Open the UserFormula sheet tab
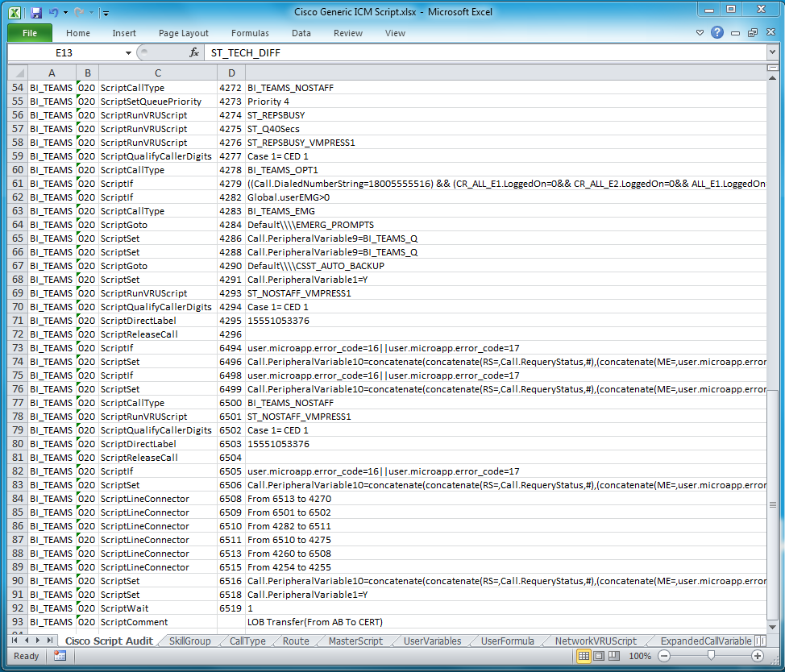 [507, 641]
